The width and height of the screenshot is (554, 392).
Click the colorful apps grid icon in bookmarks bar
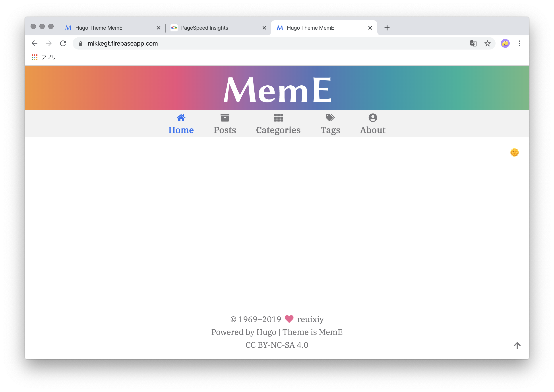(35, 57)
